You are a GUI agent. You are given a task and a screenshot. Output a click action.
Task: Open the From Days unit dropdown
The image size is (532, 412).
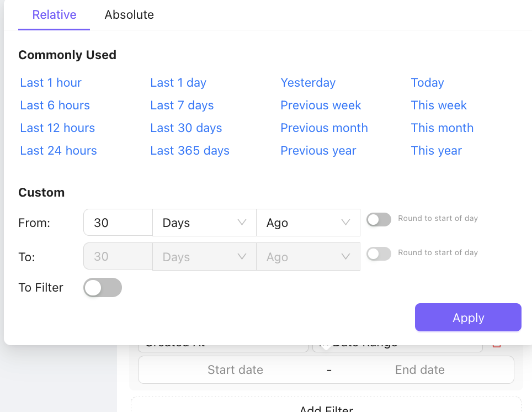[204, 223]
